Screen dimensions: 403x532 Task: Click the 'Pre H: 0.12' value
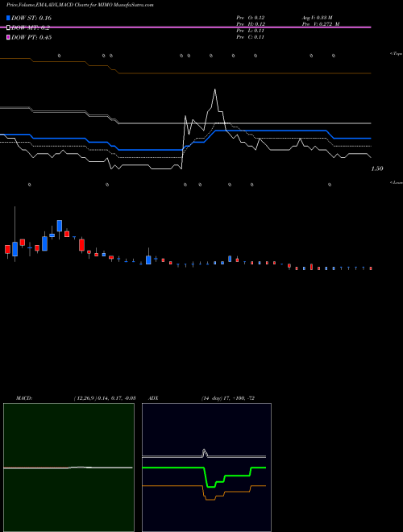click(x=251, y=24)
